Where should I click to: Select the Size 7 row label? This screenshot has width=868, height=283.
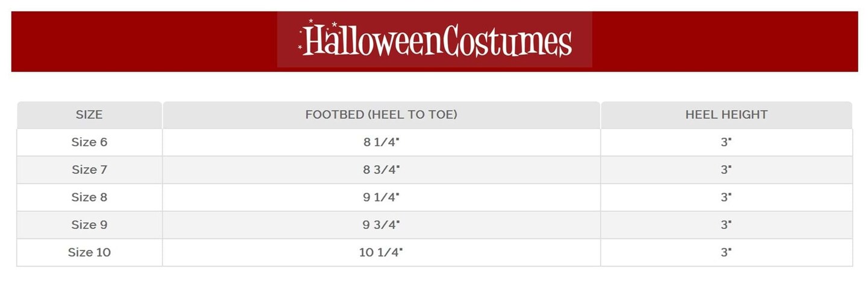point(89,170)
